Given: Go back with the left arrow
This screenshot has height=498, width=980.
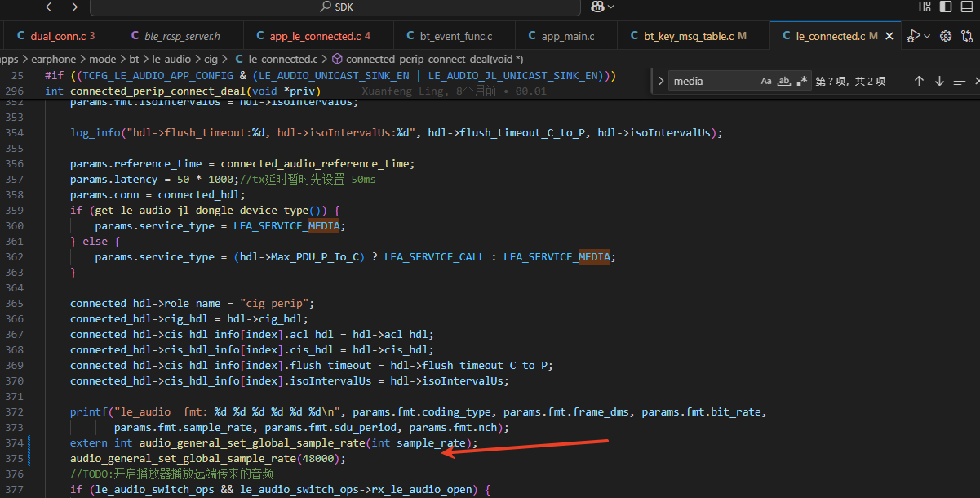Looking at the screenshot, I should pyautogui.click(x=51, y=7).
